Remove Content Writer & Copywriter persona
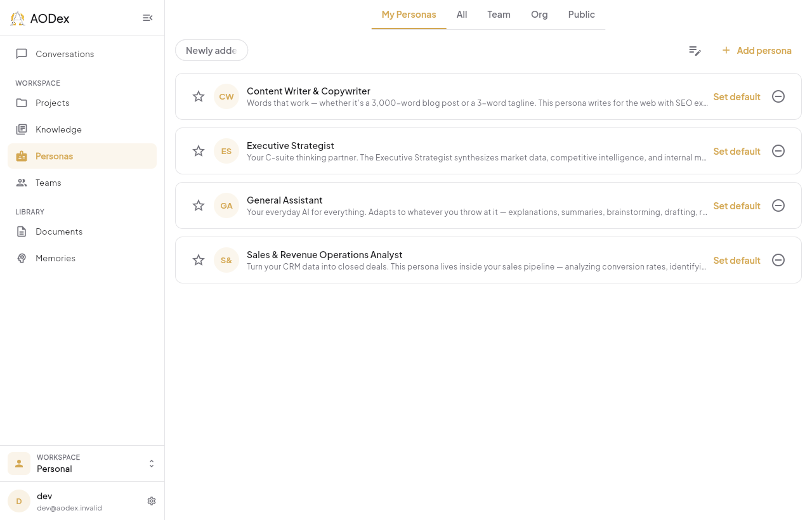Viewport: 812px width, 520px height. click(778, 96)
